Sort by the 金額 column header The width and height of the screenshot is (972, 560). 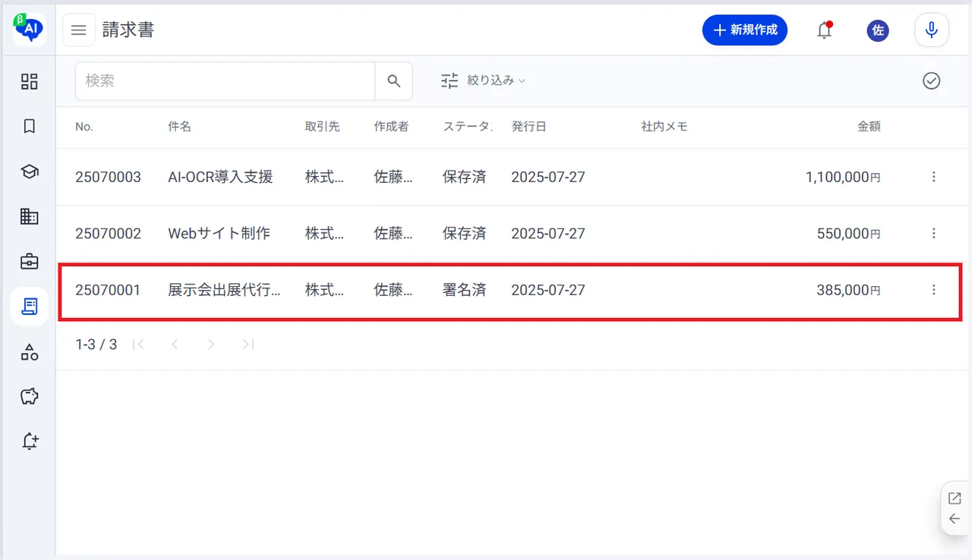click(x=869, y=127)
